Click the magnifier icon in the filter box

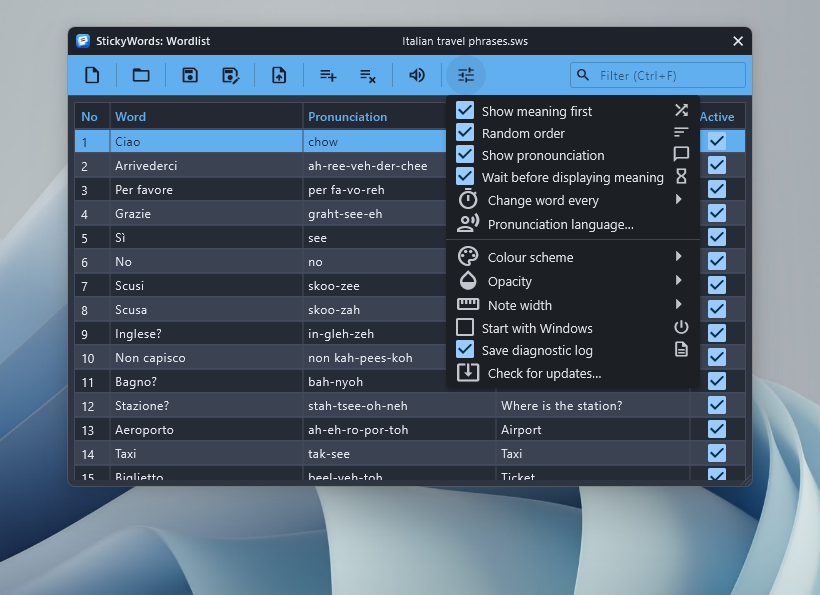(x=583, y=75)
